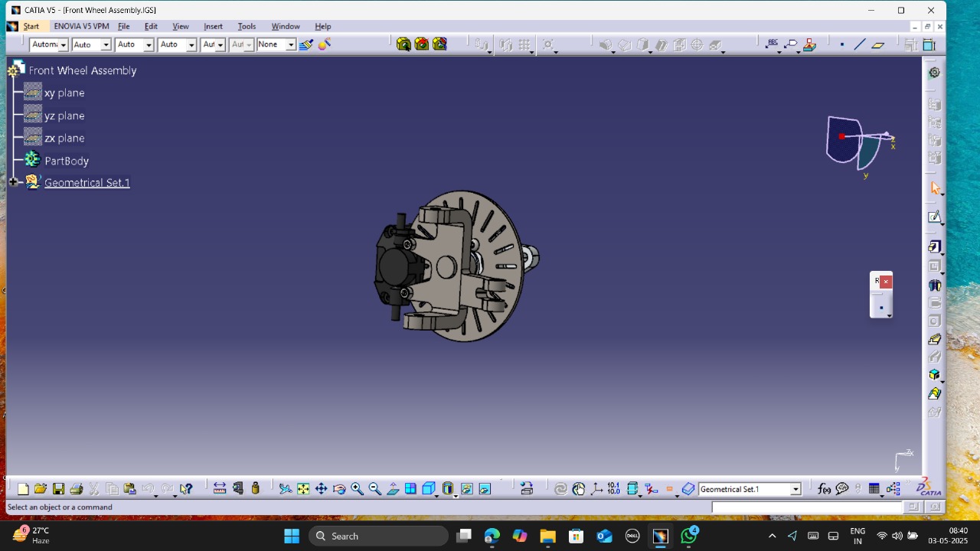Select the Normal View tool

[x=393, y=487]
